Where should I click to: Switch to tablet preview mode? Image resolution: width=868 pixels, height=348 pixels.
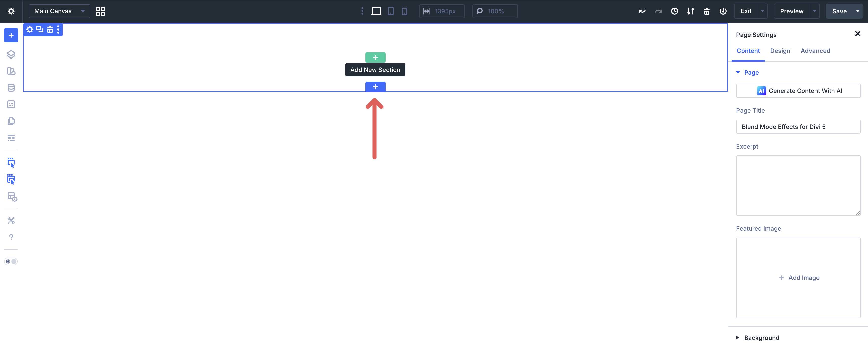390,11
